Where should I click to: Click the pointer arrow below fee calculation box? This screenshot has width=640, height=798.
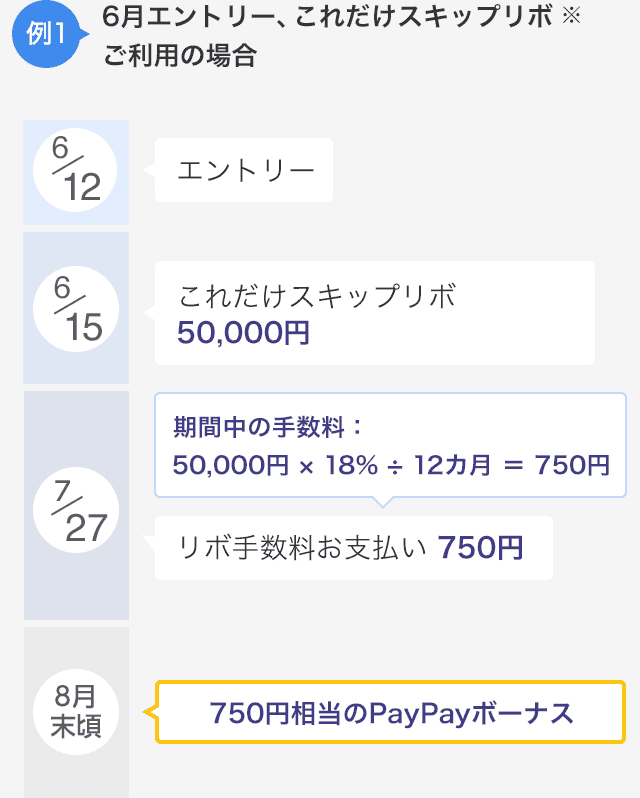click(383, 502)
